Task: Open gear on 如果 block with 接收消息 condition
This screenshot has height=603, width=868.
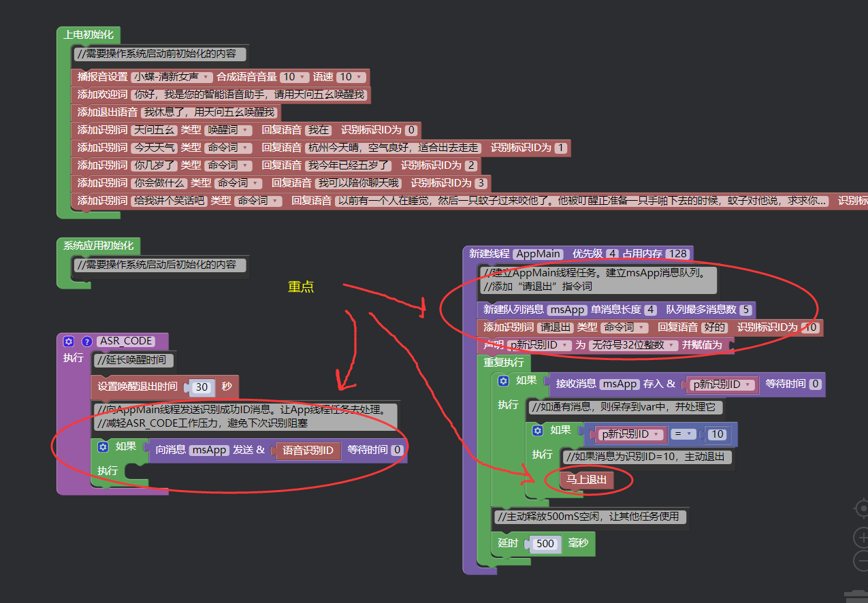Action: 504,381
